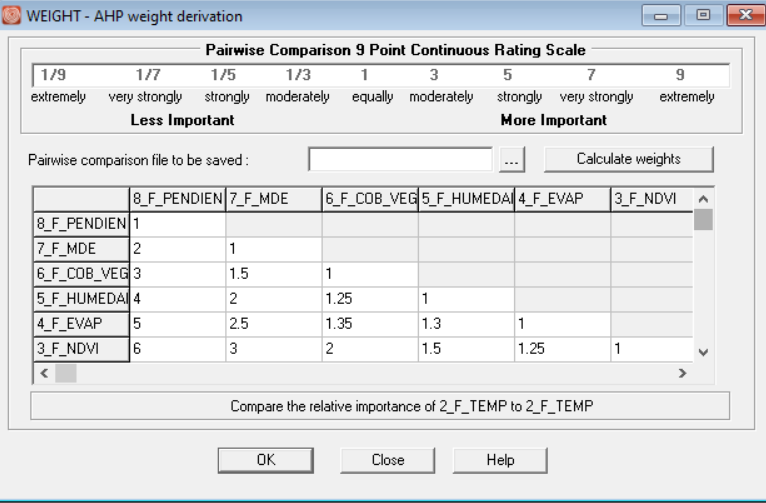Click the 3_F_NDVI row cell valued 6

click(x=178, y=350)
